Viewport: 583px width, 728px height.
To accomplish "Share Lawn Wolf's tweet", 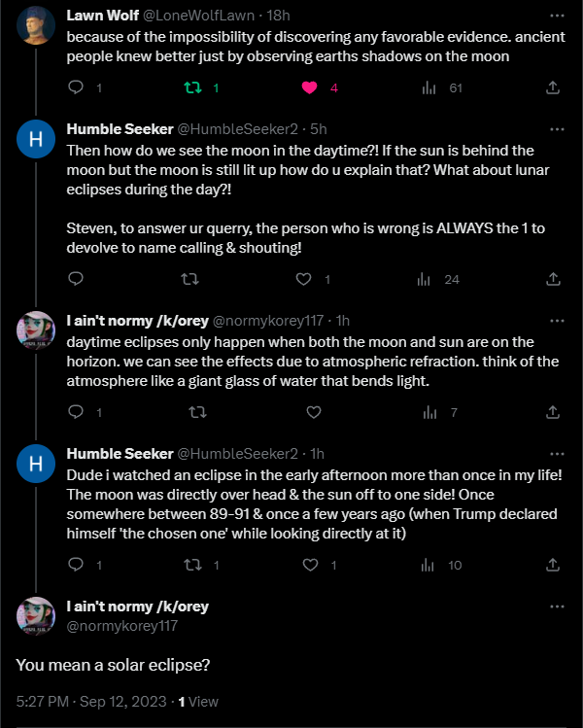I will point(553,88).
